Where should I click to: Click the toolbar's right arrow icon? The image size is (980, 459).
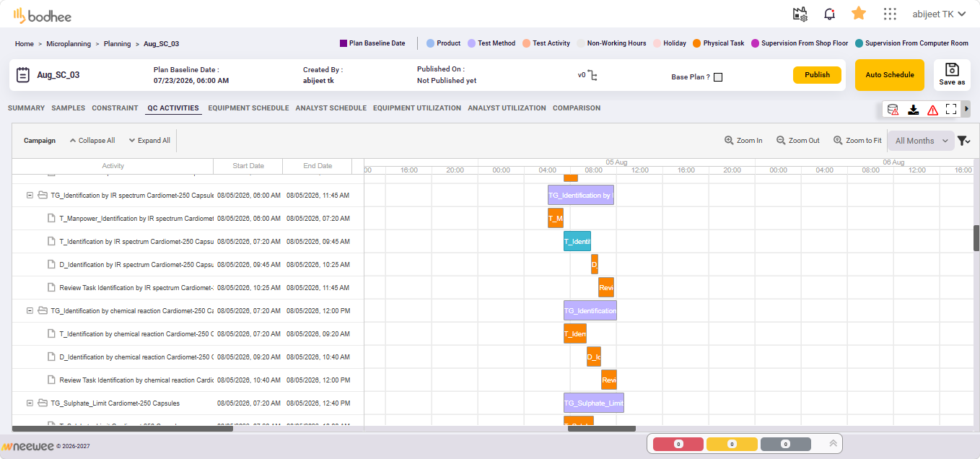pyautogui.click(x=966, y=109)
